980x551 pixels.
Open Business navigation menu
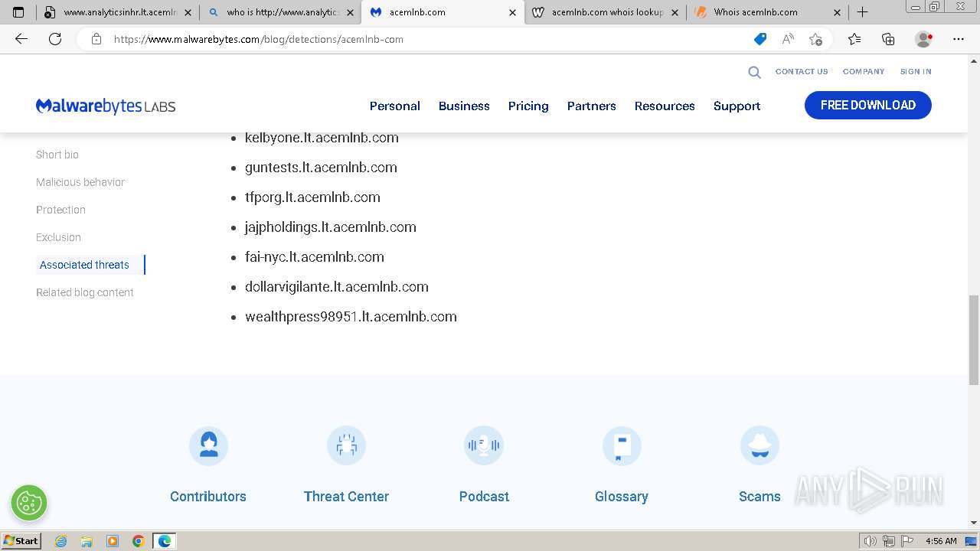point(464,106)
